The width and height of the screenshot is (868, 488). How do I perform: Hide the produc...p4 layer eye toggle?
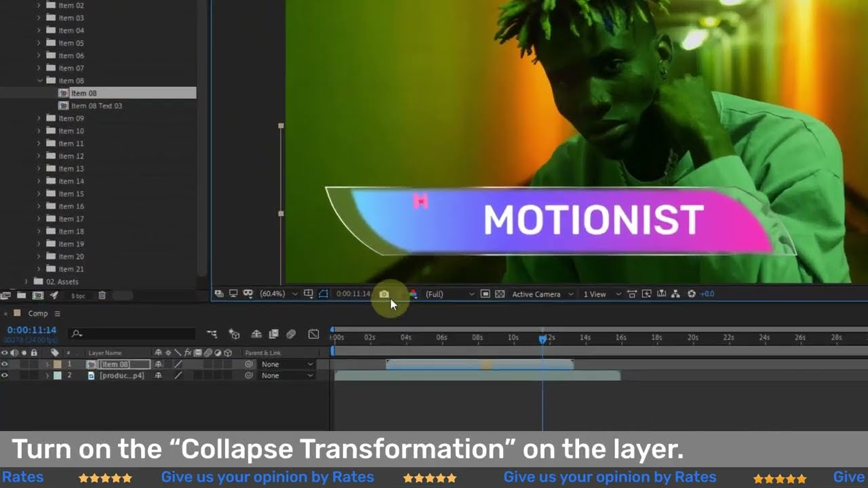point(5,375)
